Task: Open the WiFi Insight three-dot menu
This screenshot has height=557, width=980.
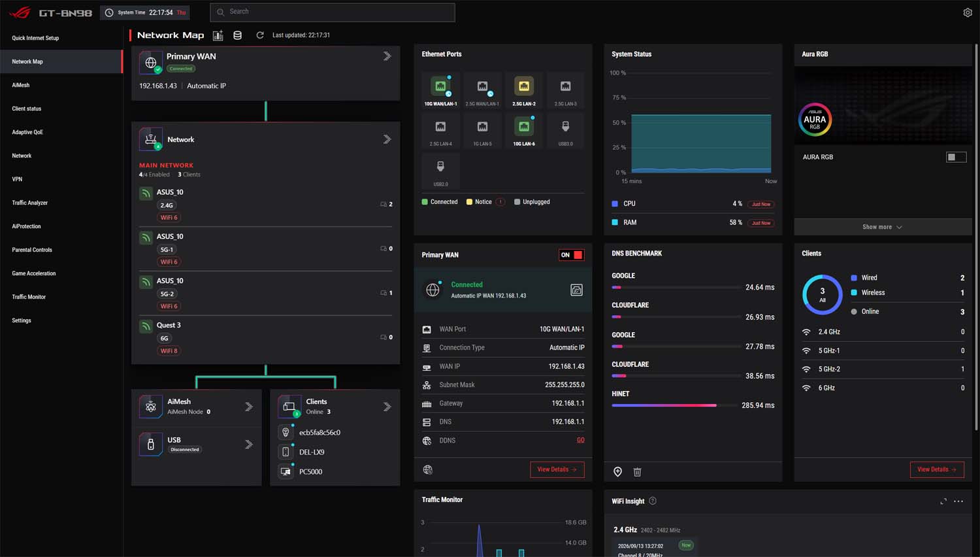Action: tap(958, 501)
